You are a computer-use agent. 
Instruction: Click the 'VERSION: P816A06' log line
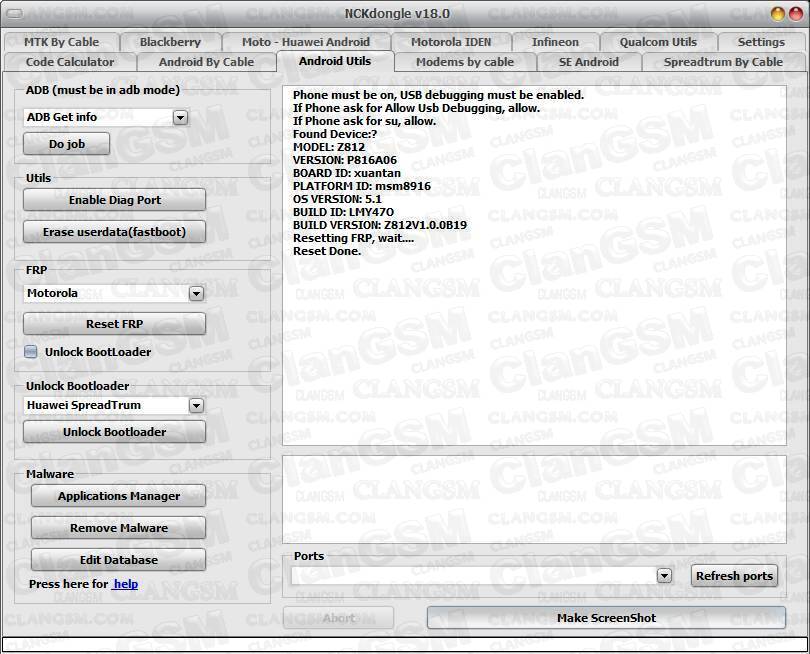[345, 160]
